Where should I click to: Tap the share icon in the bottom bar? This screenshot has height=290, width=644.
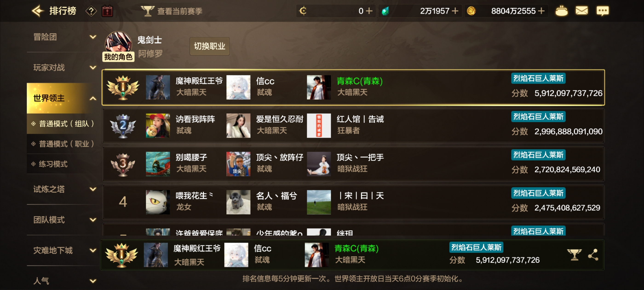[593, 255]
